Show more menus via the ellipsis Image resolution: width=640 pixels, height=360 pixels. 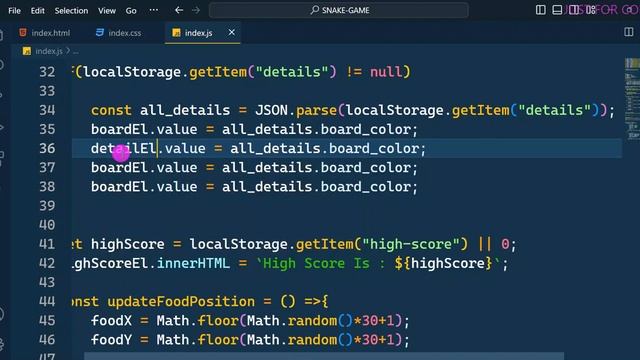coord(154,10)
